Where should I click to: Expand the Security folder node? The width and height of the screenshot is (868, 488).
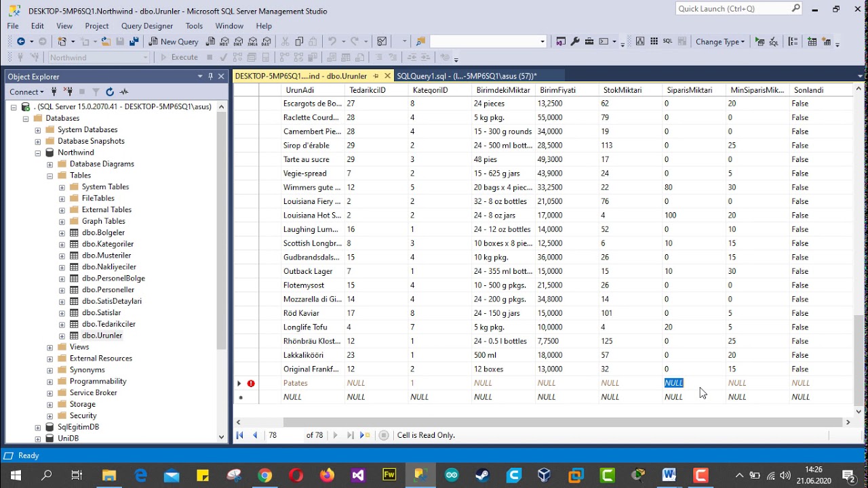[x=50, y=415]
